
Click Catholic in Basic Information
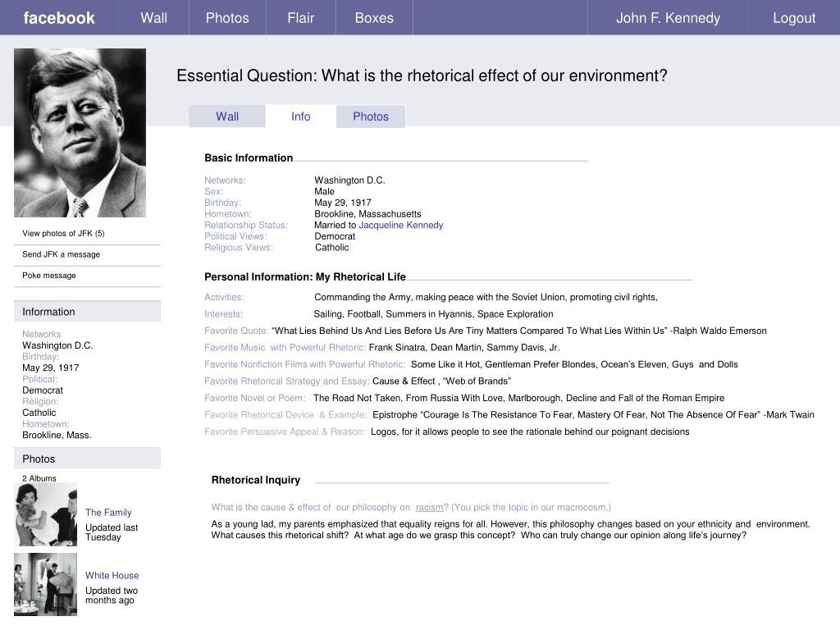(x=331, y=248)
